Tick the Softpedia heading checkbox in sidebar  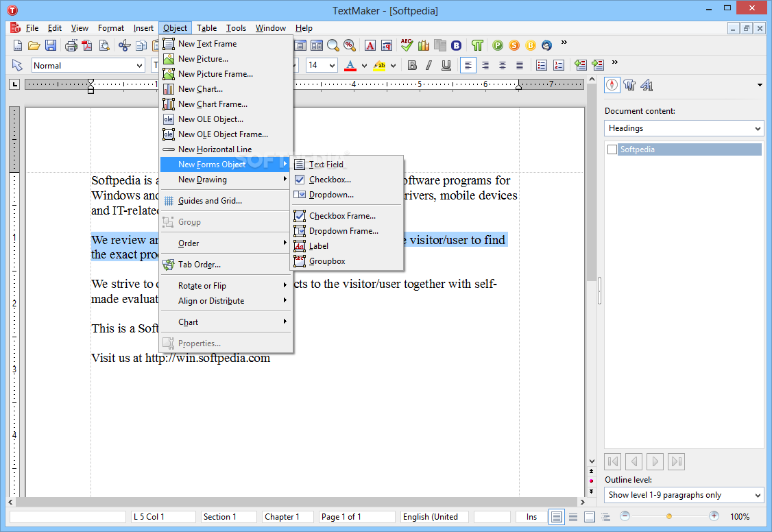[612, 149]
